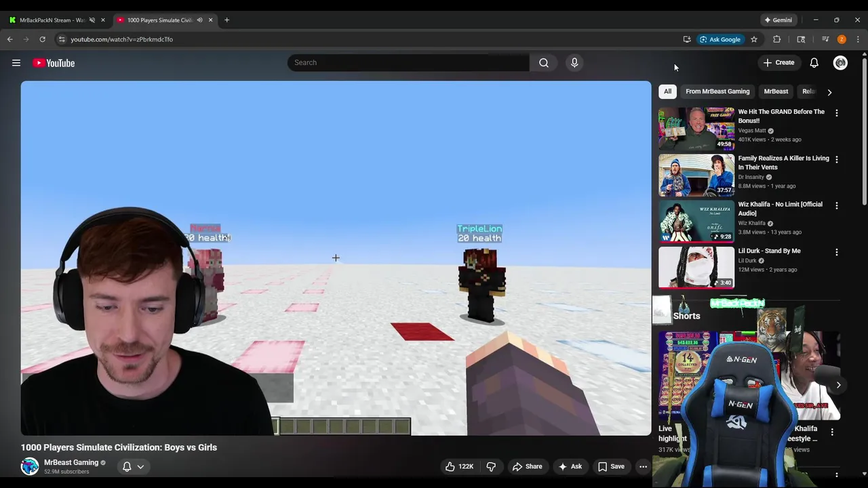Like the video with 122K likes
This screenshot has height=488, width=868.
tap(459, 466)
